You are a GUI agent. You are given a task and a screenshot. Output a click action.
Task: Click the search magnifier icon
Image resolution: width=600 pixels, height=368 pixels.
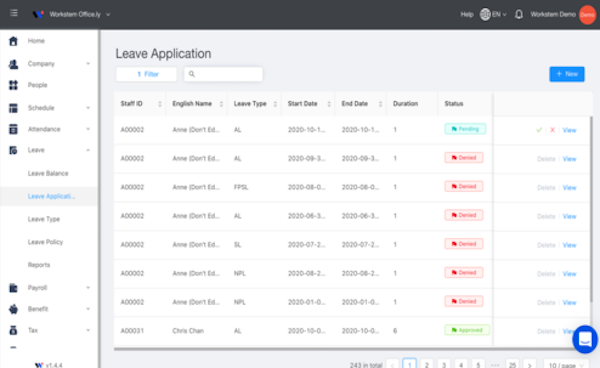coord(192,74)
